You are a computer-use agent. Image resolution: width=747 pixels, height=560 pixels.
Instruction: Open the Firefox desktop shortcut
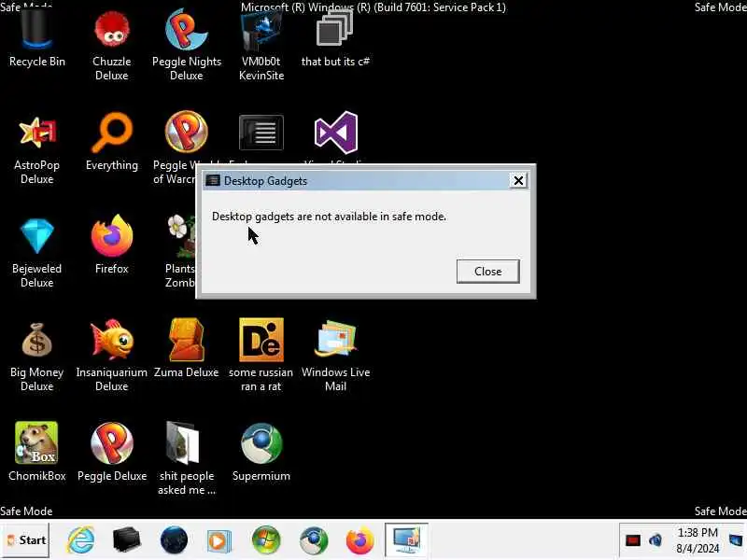(111, 245)
